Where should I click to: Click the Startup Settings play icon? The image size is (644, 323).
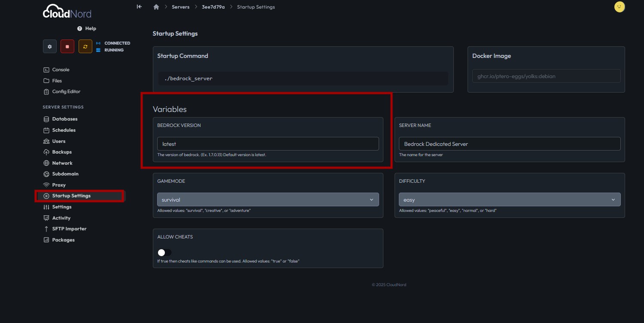[46, 196]
